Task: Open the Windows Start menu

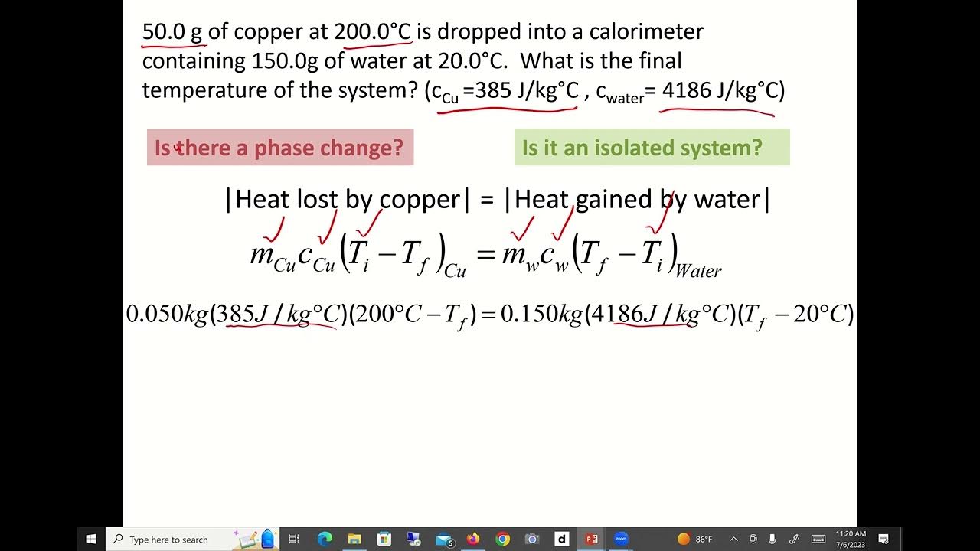Action: tap(91, 539)
